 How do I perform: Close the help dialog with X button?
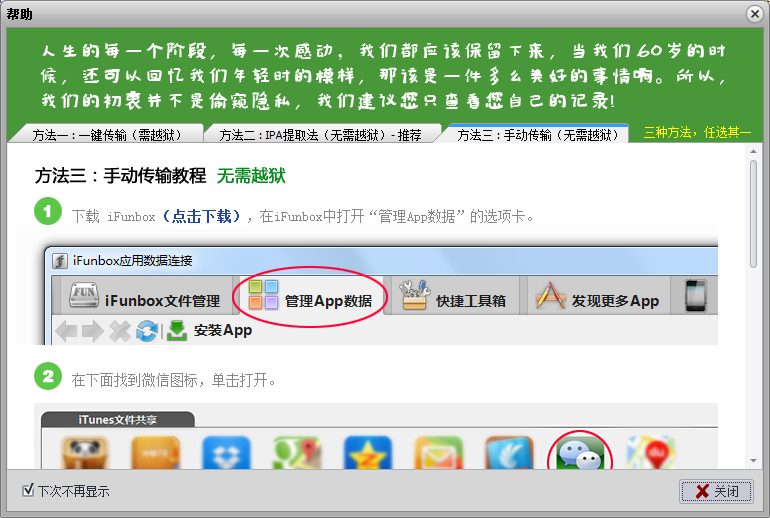754,14
